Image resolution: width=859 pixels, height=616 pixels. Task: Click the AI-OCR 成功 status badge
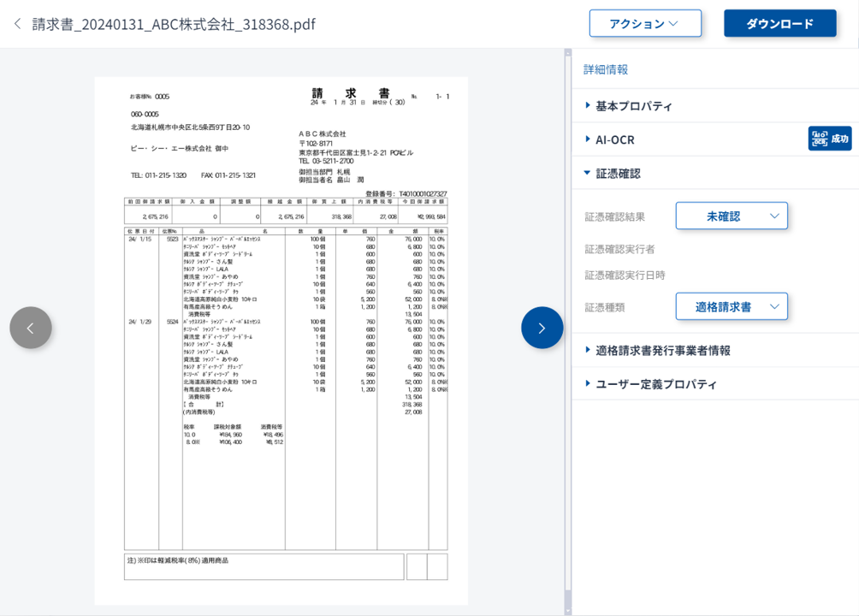pos(829,139)
